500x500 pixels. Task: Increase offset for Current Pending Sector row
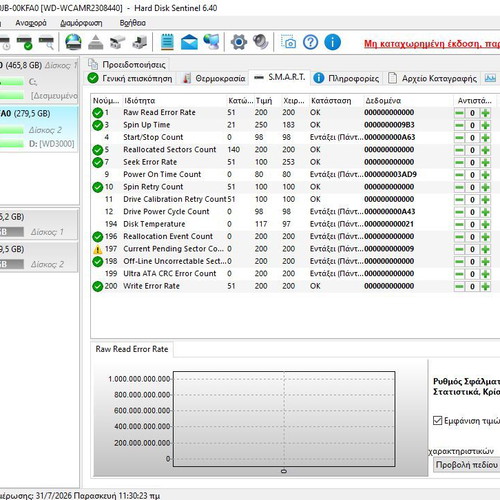pos(485,249)
